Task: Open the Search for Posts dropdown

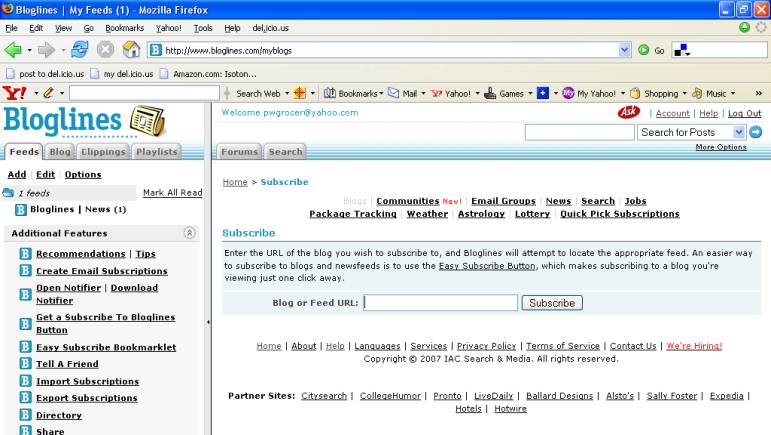Action: tap(739, 132)
